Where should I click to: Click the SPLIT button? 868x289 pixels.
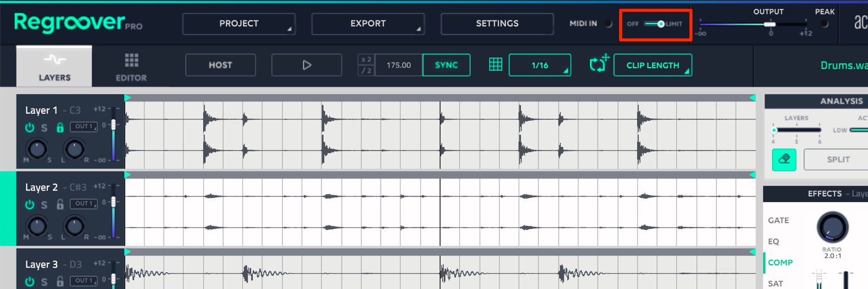(x=838, y=159)
